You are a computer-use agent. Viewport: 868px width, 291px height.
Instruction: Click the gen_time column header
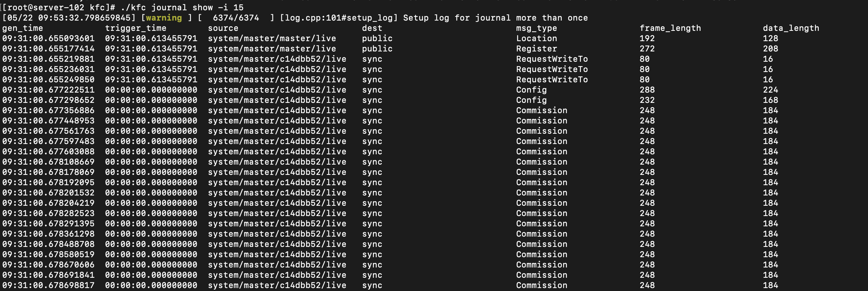tap(23, 28)
